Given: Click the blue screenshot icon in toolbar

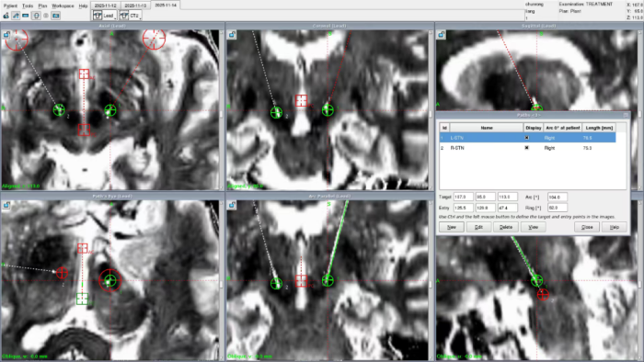Looking at the screenshot, I should pyautogui.click(x=56, y=16).
